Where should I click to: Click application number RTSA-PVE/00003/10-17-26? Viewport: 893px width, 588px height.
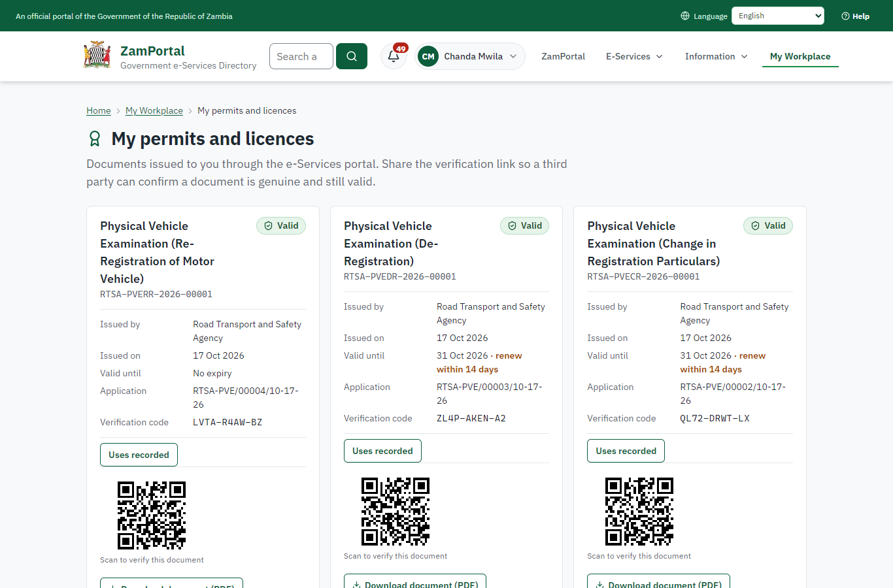(490, 393)
